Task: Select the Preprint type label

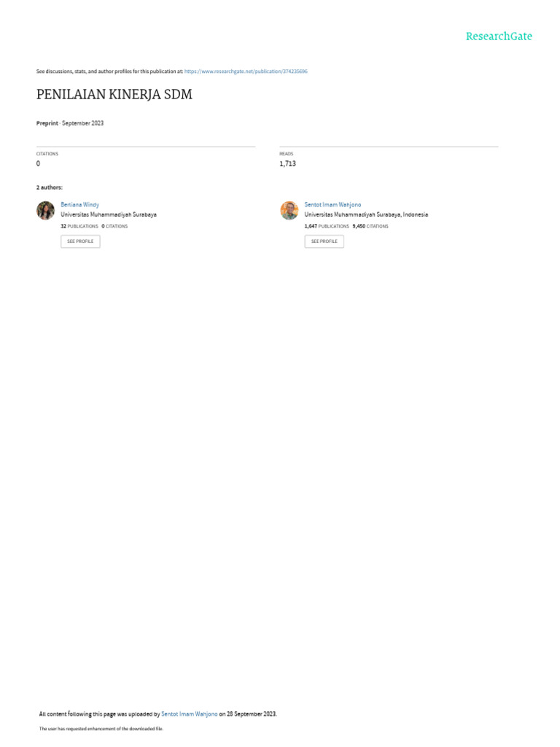Action: tap(47, 123)
